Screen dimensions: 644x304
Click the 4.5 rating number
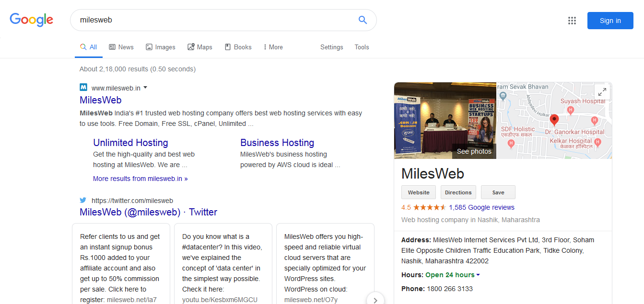click(406, 207)
